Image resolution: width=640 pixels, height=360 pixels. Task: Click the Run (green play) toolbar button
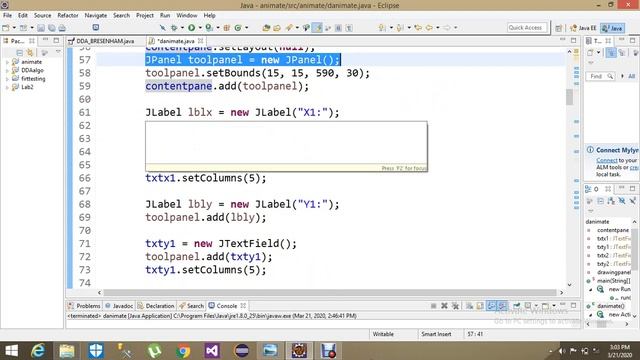[191, 28]
